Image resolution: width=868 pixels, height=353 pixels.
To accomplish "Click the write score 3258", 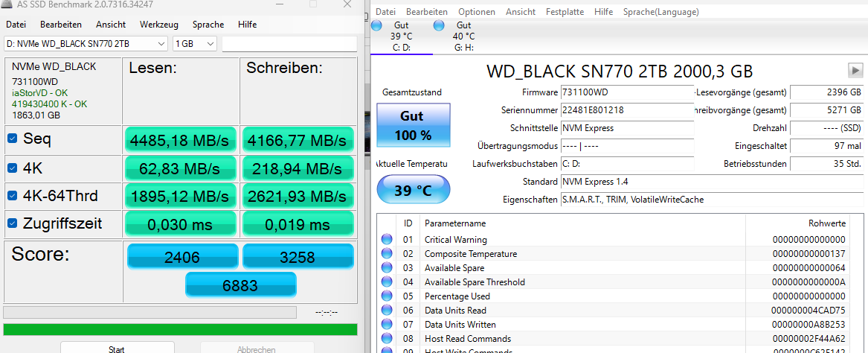I will (298, 257).
